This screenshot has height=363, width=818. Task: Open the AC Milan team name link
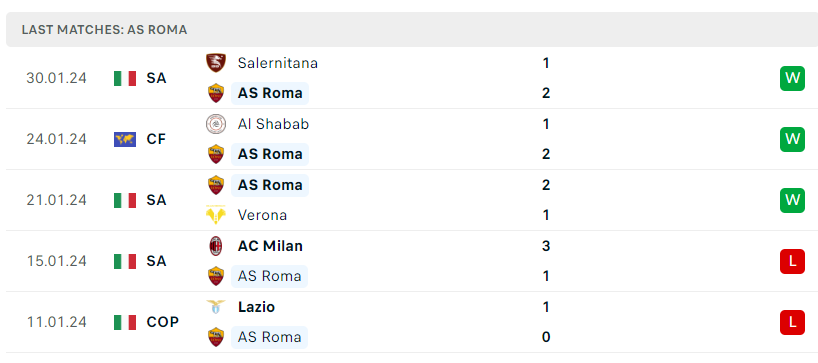(x=270, y=246)
